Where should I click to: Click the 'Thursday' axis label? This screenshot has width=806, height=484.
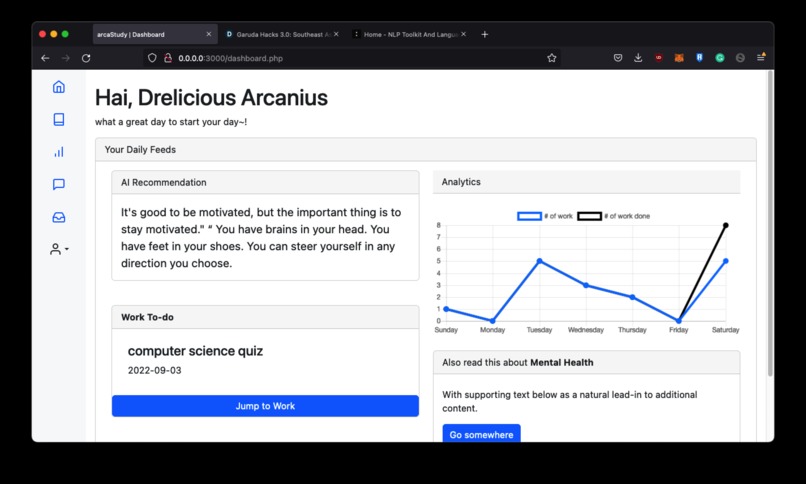point(632,330)
